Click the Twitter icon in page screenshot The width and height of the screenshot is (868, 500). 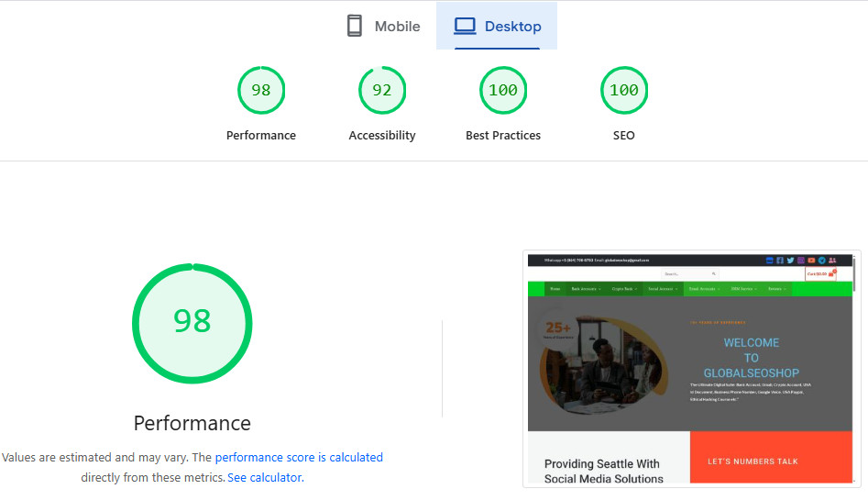790,260
